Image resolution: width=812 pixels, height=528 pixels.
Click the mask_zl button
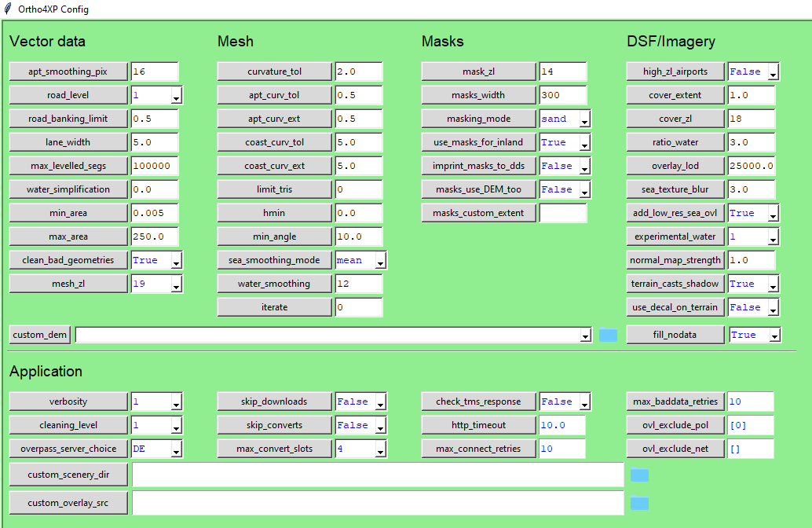(x=478, y=71)
